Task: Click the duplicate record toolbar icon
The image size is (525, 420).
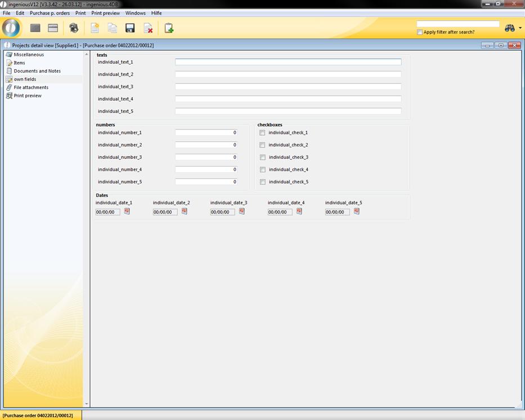Action: point(113,28)
